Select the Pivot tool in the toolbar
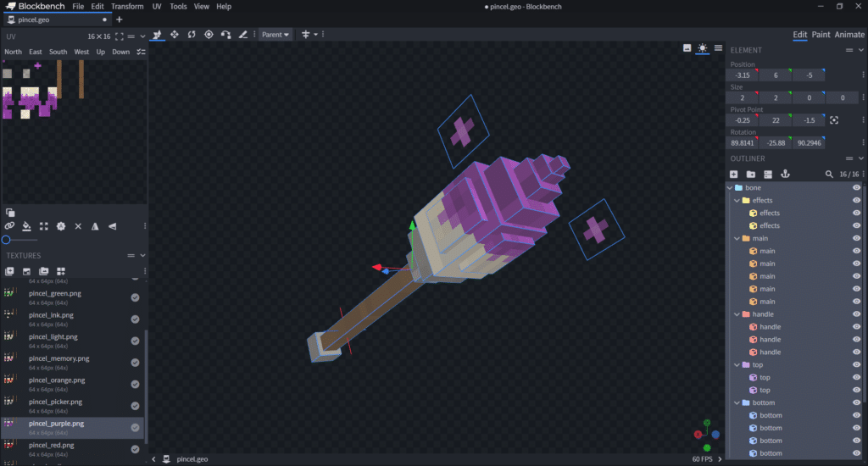The height and width of the screenshot is (466, 868). tap(209, 34)
